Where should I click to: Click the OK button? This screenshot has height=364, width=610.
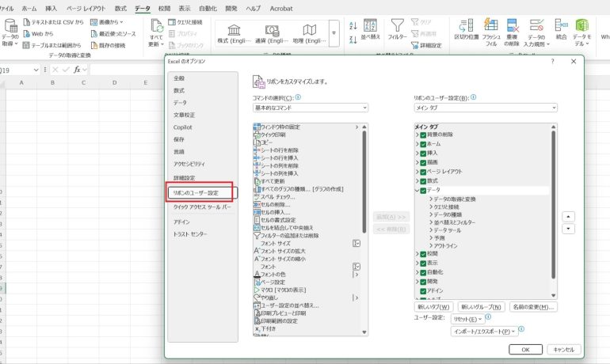click(525, 349)
